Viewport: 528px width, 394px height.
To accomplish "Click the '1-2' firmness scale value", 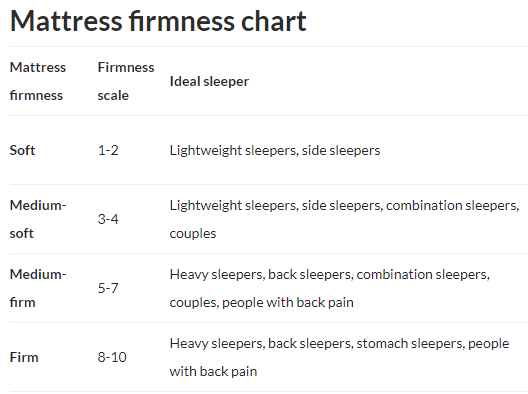I will [x=108, y=150].
